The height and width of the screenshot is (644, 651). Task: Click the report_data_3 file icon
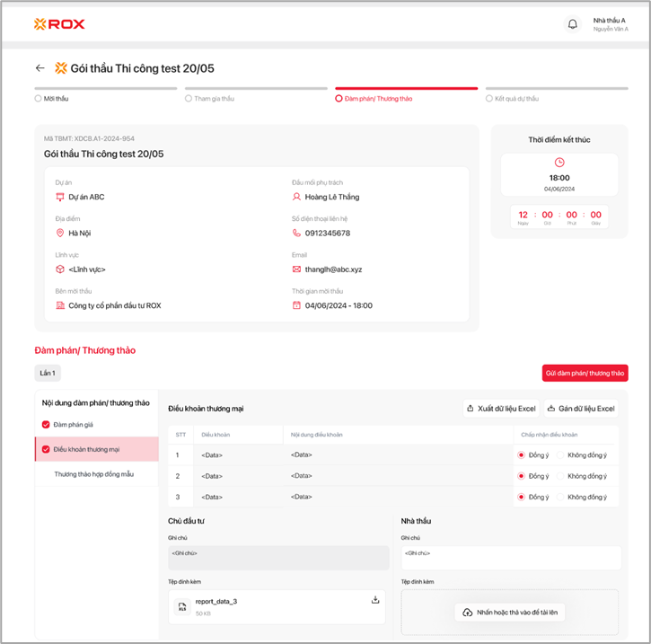181,607
